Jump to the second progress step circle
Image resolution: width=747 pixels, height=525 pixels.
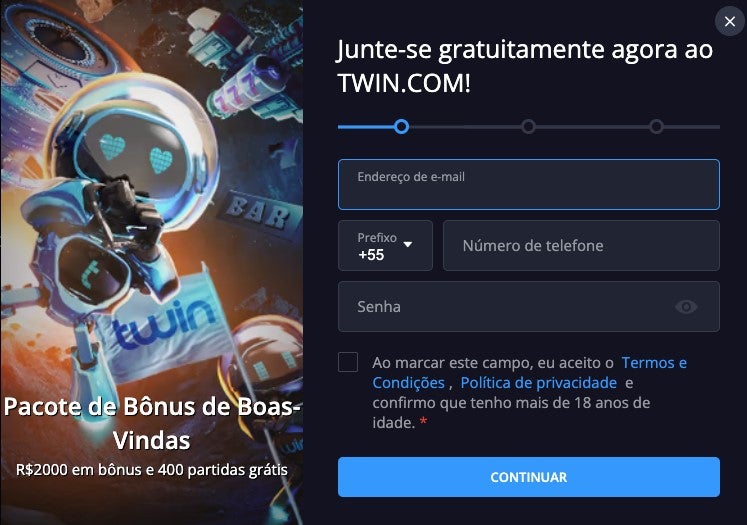(528, 127)
